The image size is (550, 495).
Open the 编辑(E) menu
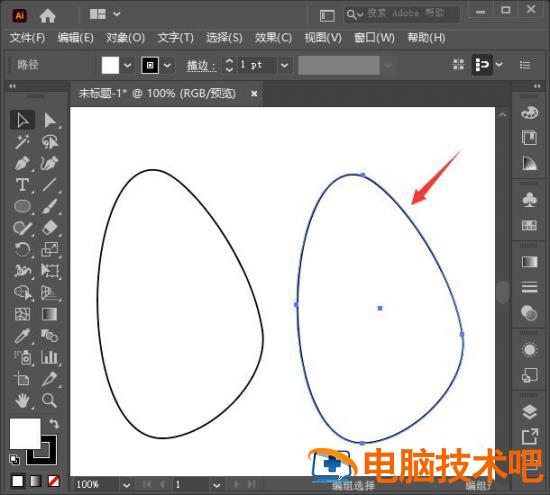(75, 38)
